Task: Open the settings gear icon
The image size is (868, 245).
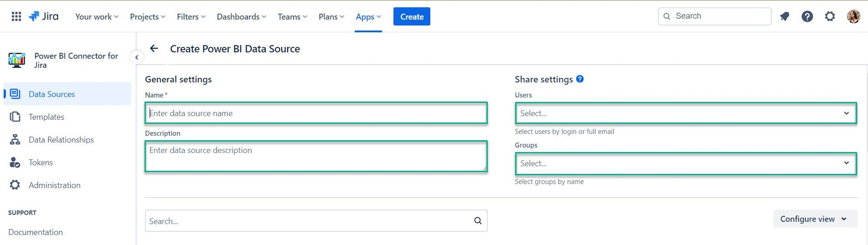Action: pos(830,16)
